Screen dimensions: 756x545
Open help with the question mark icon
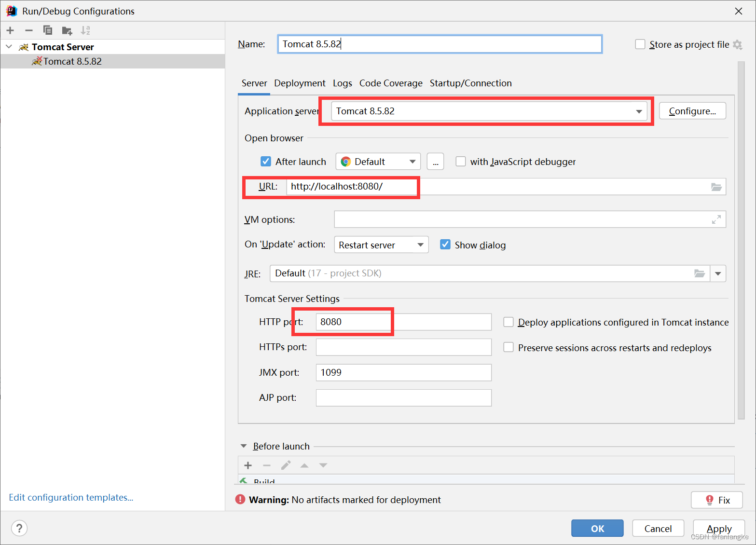[x=19, y=528]
